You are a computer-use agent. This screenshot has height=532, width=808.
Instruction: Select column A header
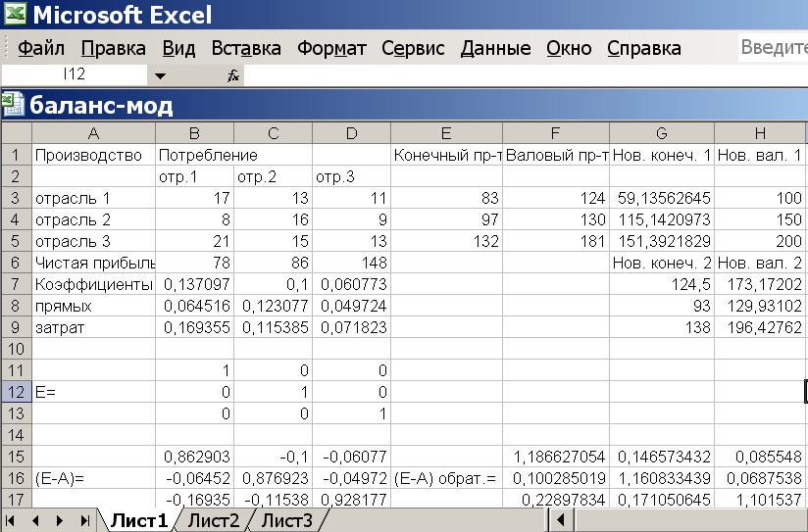tap(93, 133)
